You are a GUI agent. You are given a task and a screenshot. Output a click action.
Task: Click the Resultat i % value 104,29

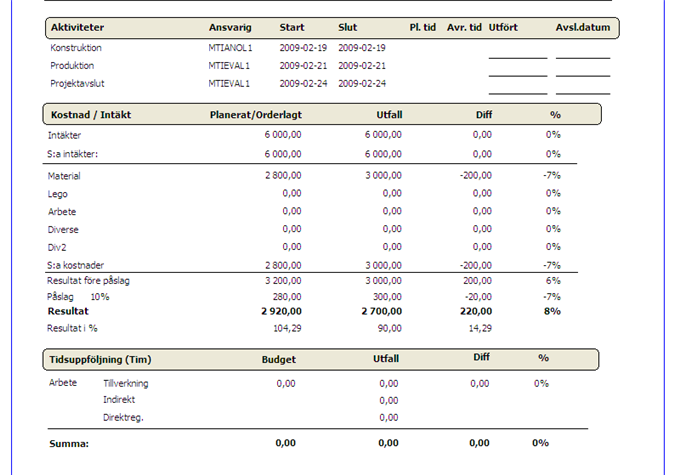tap(285, 328)
